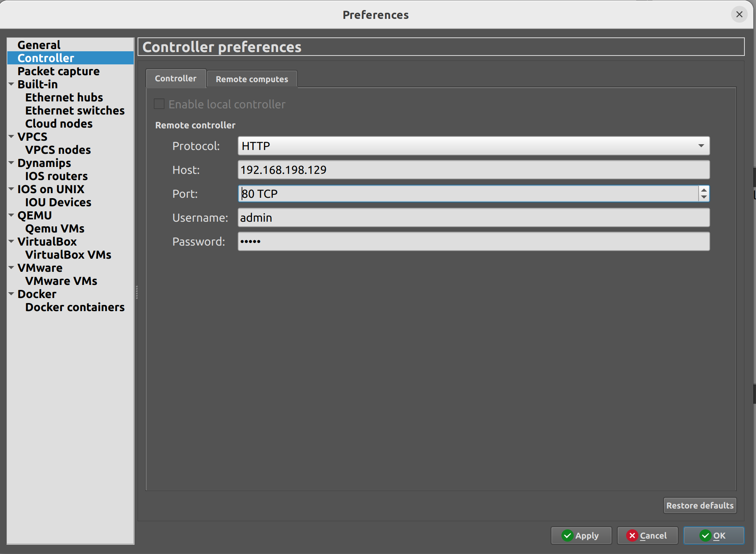
Task: Select Ethernet switches preferences
Action: click(75, 110)
